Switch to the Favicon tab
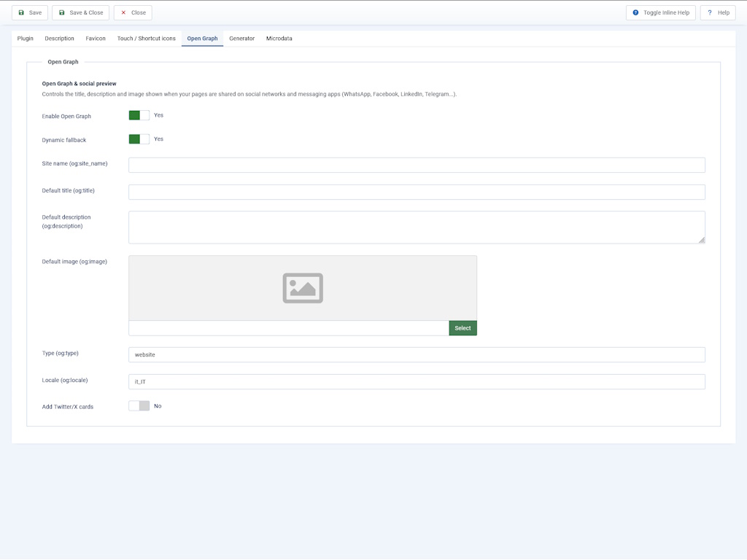Screen dimensions: 747x560 click(x=96, y=39)
